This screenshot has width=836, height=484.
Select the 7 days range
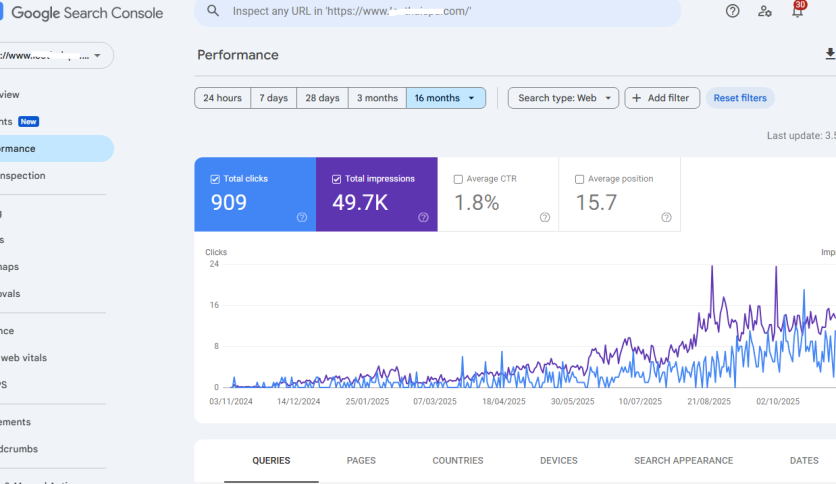(274, 98)
